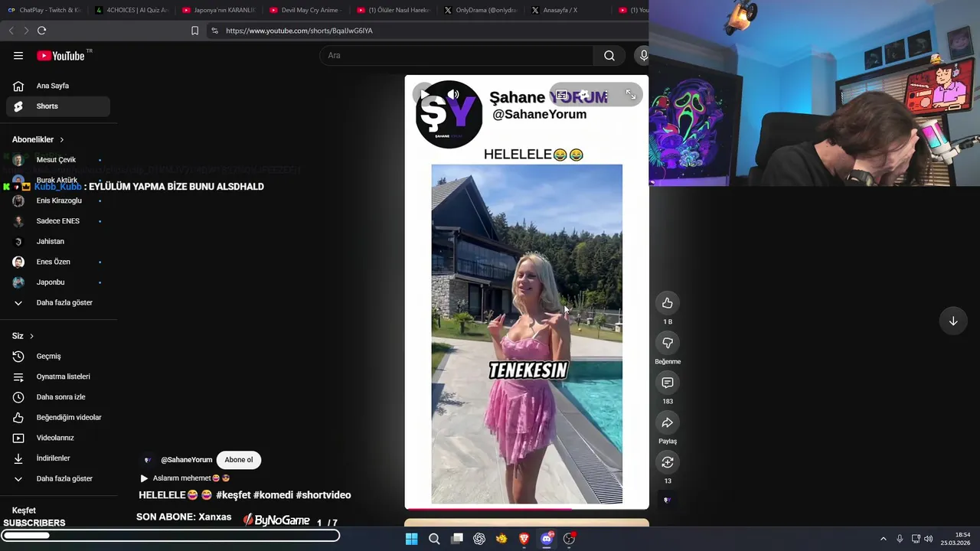Open Daha sonra izle list
Screen dimensions: 980x551
point(58,397)
